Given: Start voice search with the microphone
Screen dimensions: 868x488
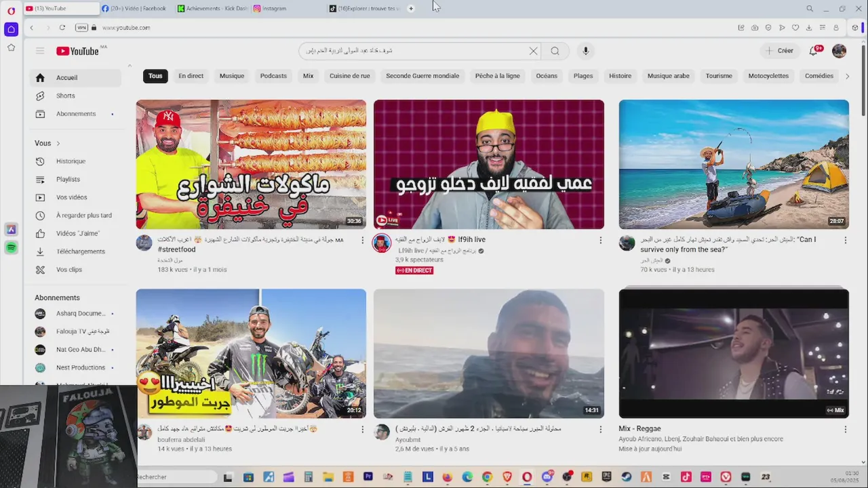Looking at the screenshot, I should click(x=586, y=51).
